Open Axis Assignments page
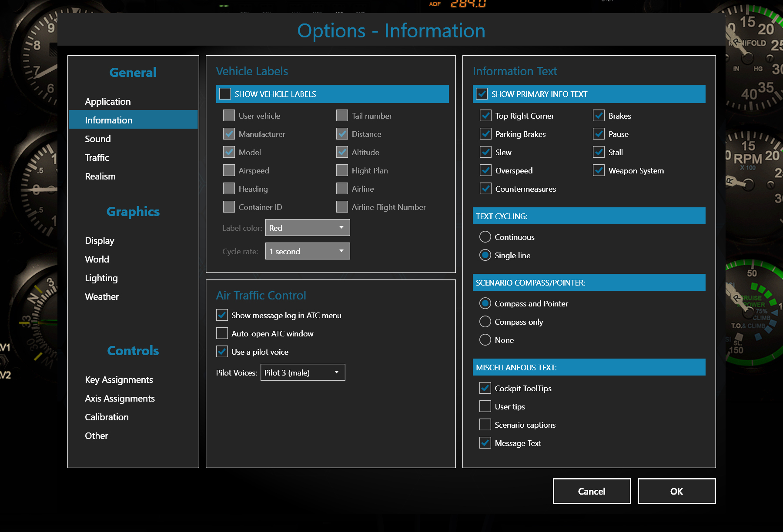The height and width of the screenshot is (532, 783). [x=120, y=399]
